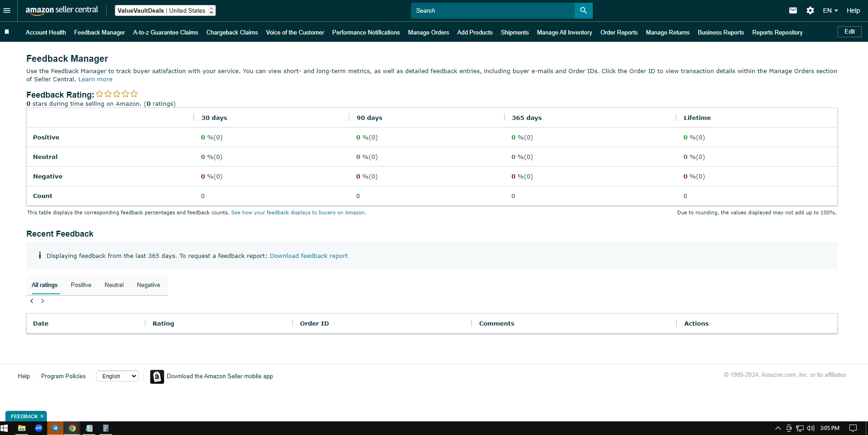Click the volume speaker tray icon
The image size is (868, 435).
point(811,428)
